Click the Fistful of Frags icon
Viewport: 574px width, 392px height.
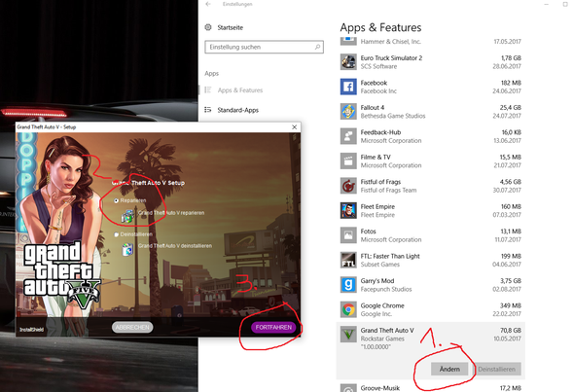click(x=348, y=186)
